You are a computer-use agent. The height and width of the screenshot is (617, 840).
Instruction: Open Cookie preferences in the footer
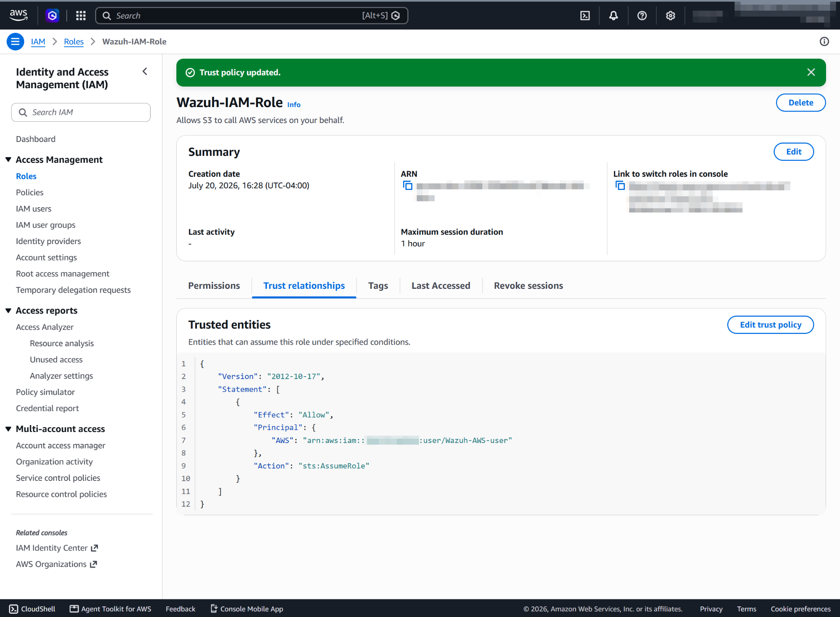[801, 609]
